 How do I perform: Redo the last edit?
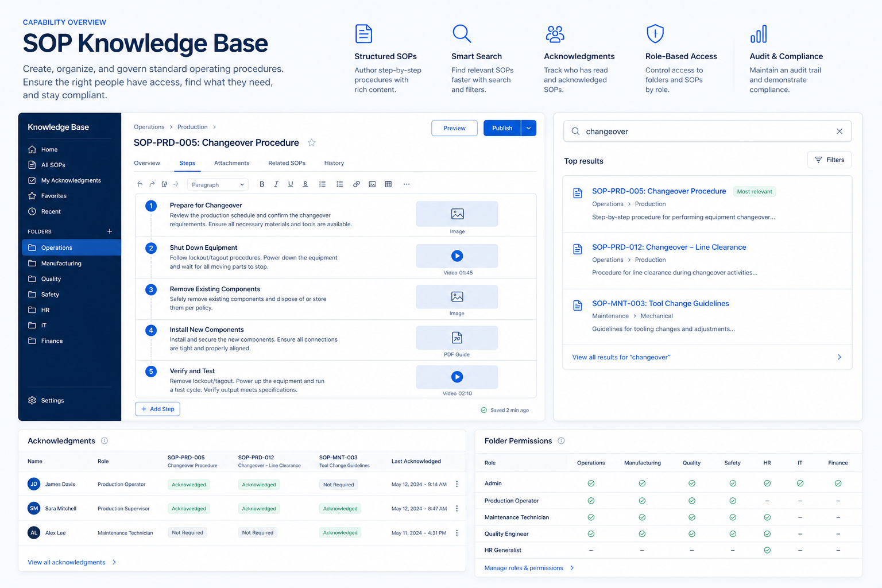(152, 184)
